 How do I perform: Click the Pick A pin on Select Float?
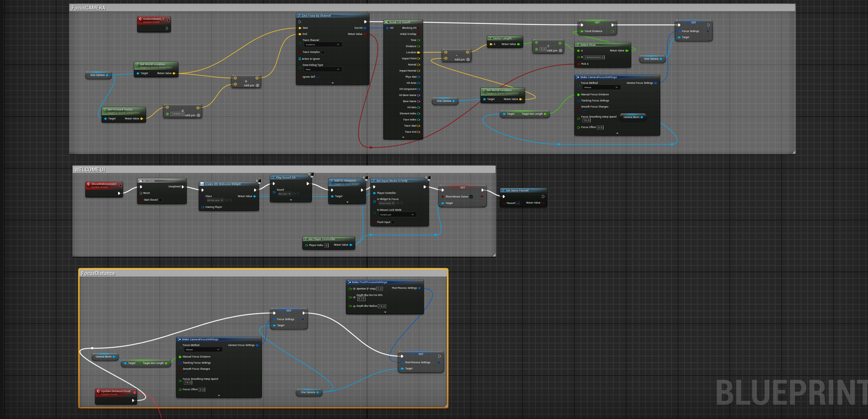click(x=578, y=64)
